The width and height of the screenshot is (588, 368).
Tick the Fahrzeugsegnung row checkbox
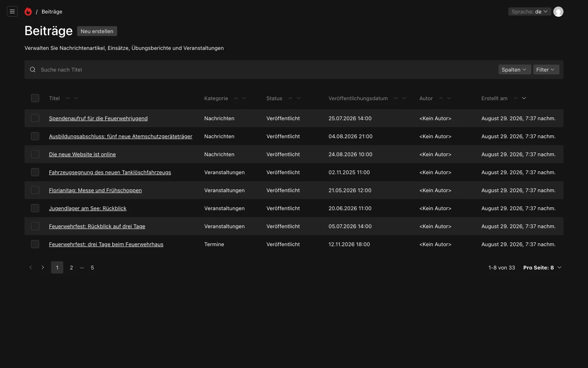[x=35, y=172]
